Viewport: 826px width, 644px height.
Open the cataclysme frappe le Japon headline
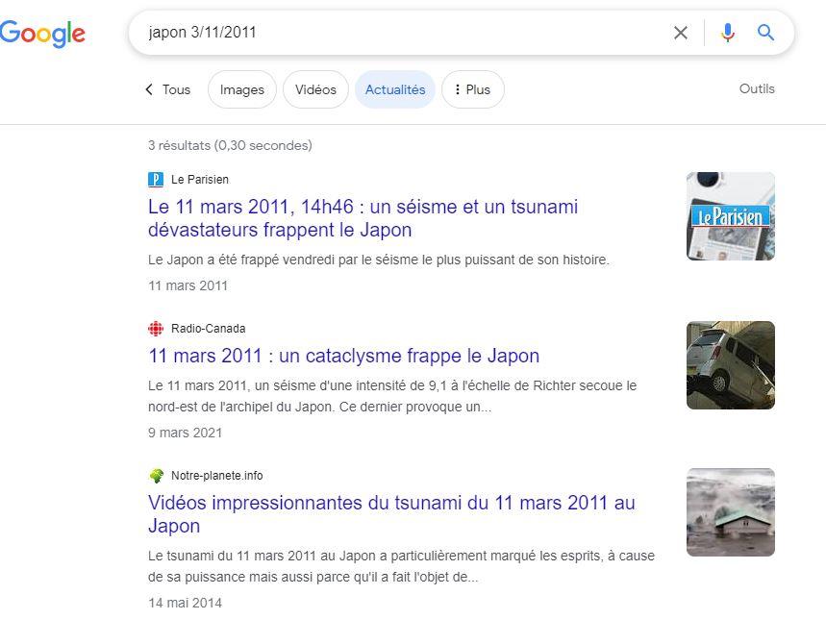click(x=343, y=356)
